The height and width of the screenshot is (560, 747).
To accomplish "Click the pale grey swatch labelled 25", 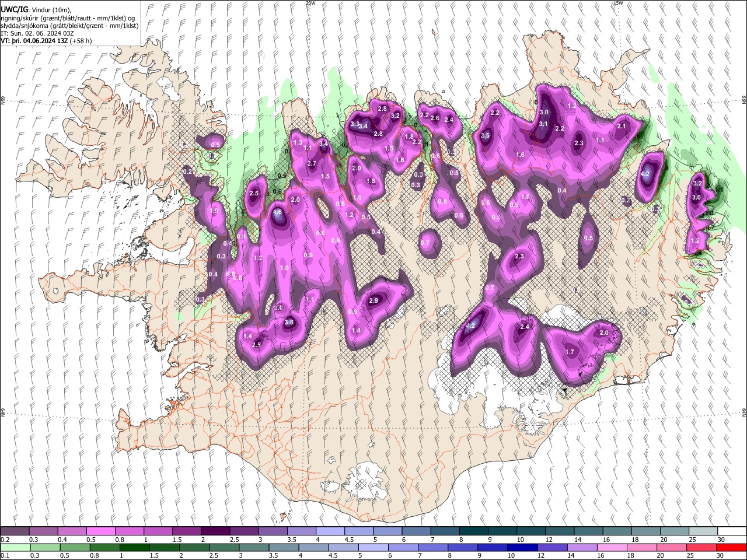I will pyautogui.click(x=703, y=531).
